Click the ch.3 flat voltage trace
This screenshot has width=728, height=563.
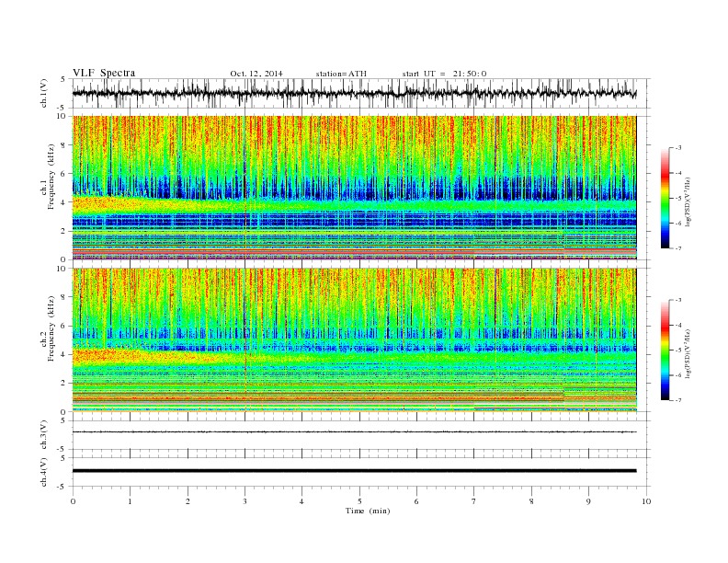tap(354, 432)
